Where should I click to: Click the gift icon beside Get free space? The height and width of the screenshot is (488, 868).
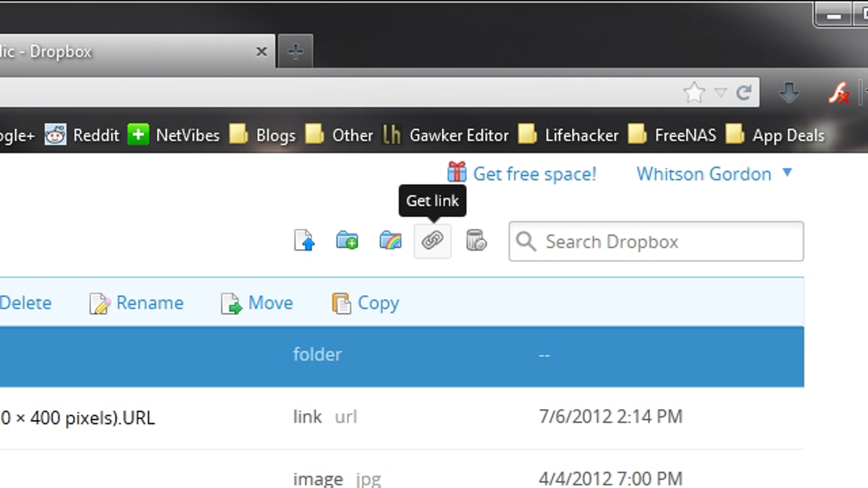tap(457, 172)
